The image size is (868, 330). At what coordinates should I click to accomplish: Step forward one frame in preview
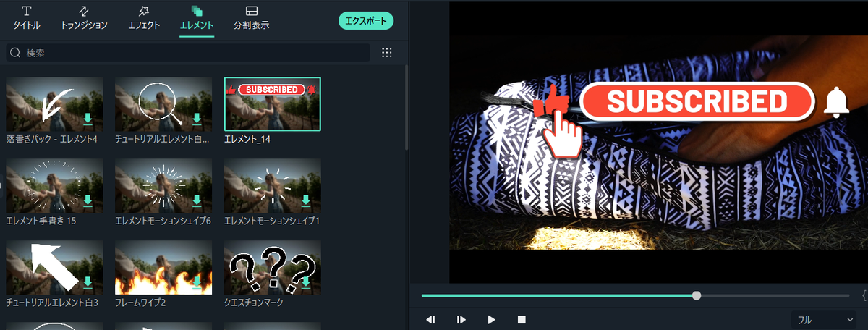(461, 319)
